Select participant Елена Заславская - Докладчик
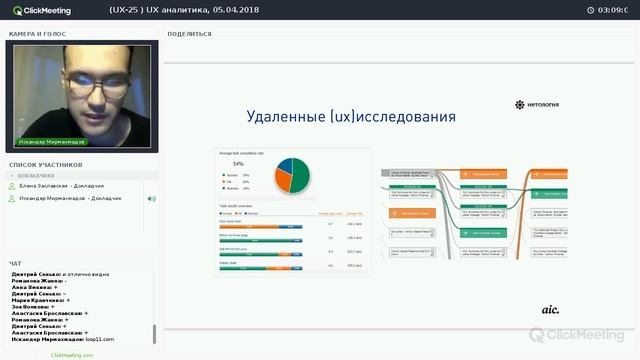 tap(62, 186)
